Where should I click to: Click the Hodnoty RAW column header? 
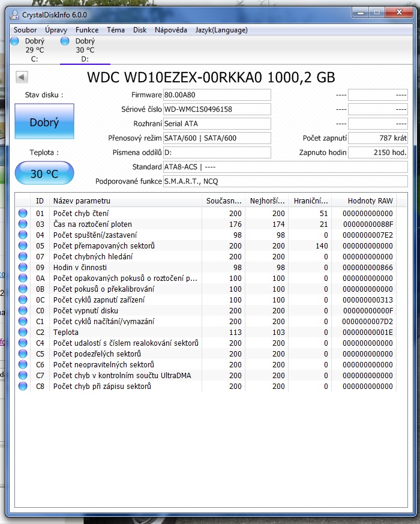tap(364, 201)
